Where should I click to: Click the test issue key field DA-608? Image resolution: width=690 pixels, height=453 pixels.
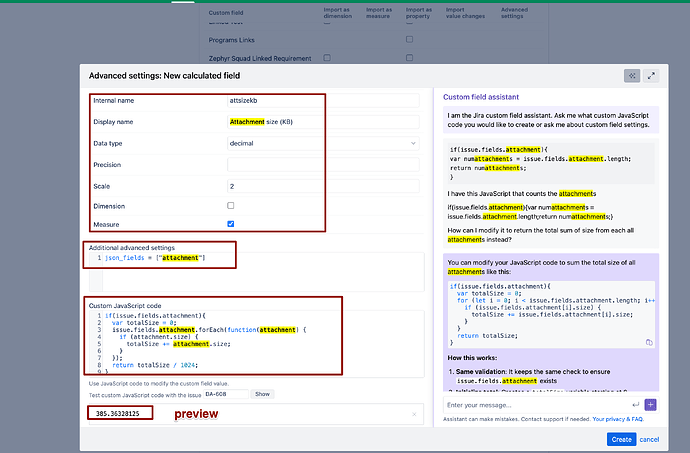[x=225, y=394]
